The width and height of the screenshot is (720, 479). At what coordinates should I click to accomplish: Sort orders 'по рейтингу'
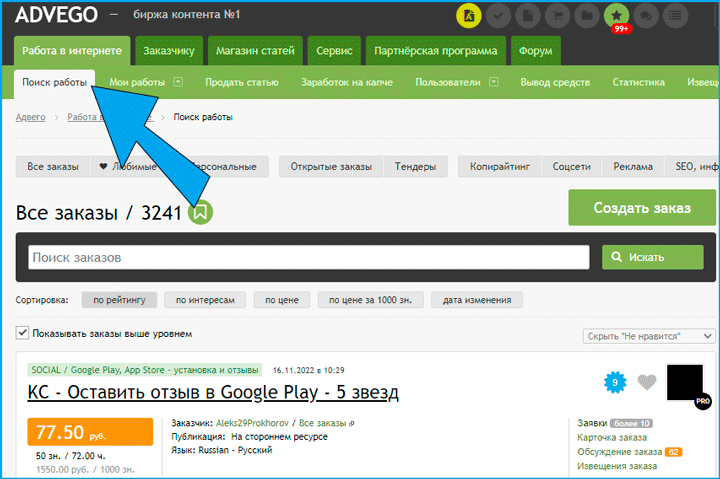(119, 300)
